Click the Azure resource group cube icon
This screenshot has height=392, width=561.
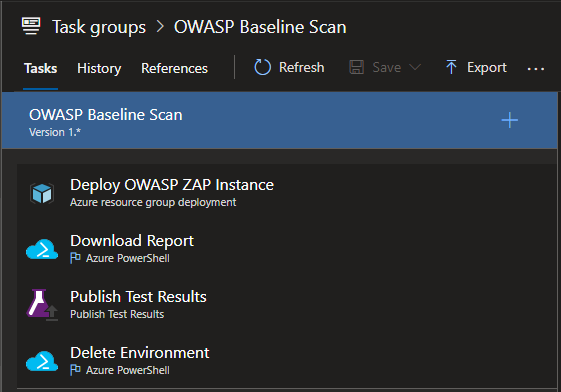(42, 193)
